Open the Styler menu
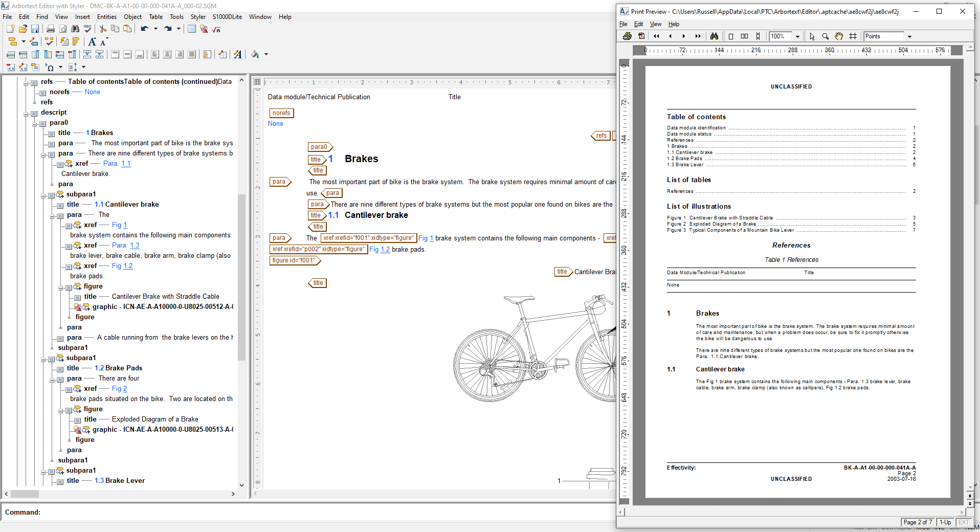 (x=198, y=17)
